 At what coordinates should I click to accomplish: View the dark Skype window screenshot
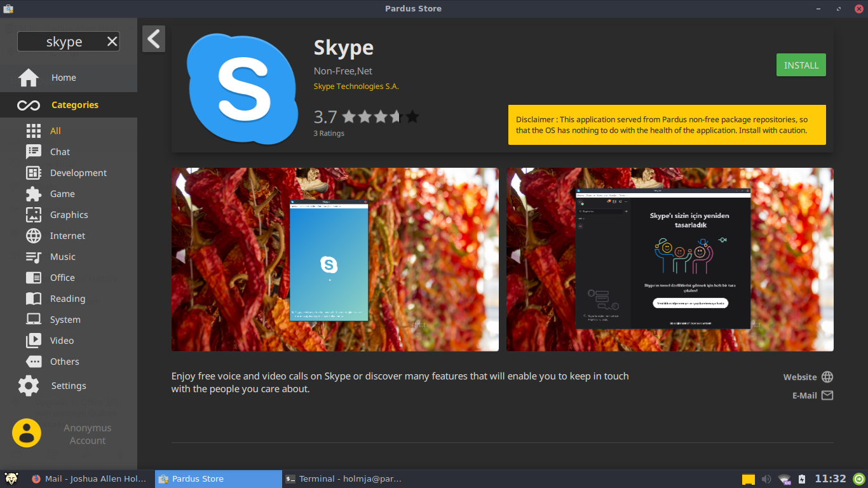(670, 259)
